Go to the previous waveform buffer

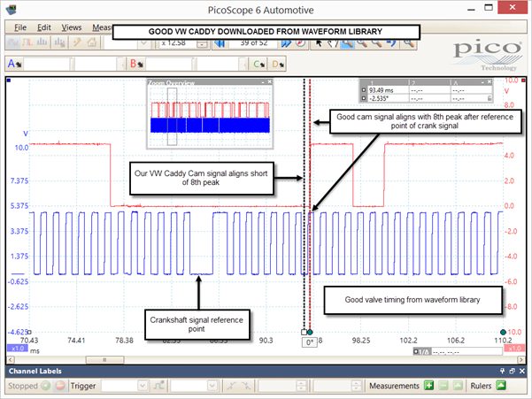[x=220, y=43]
